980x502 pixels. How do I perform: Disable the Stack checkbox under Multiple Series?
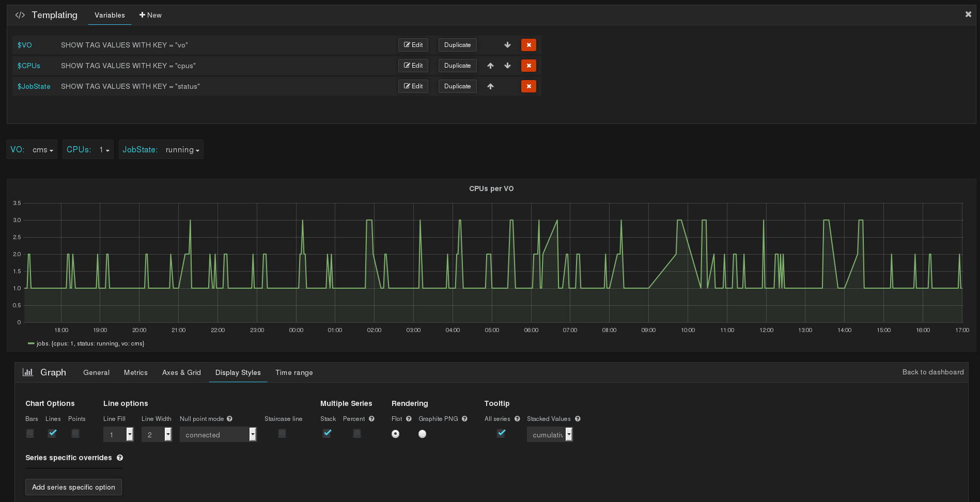click(x=327, y=433)
